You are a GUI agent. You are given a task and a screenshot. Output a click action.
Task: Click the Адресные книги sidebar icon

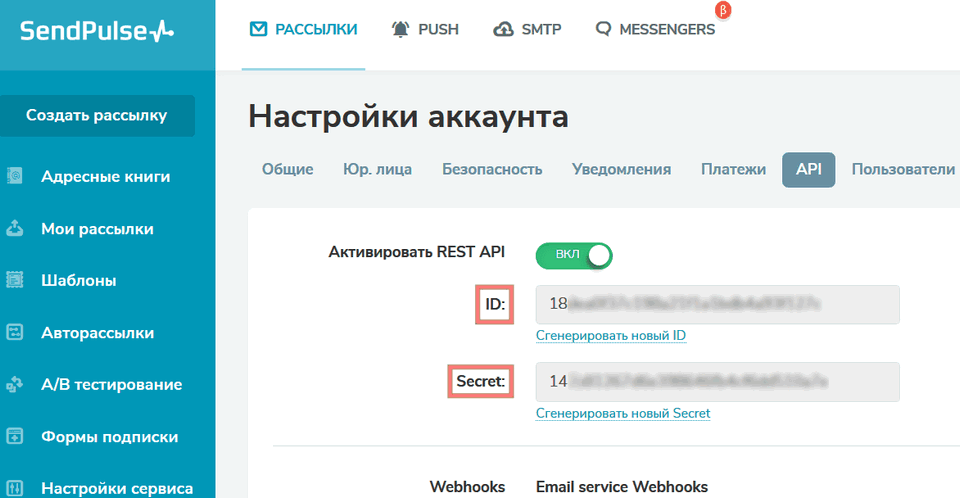tap(15, 176)
